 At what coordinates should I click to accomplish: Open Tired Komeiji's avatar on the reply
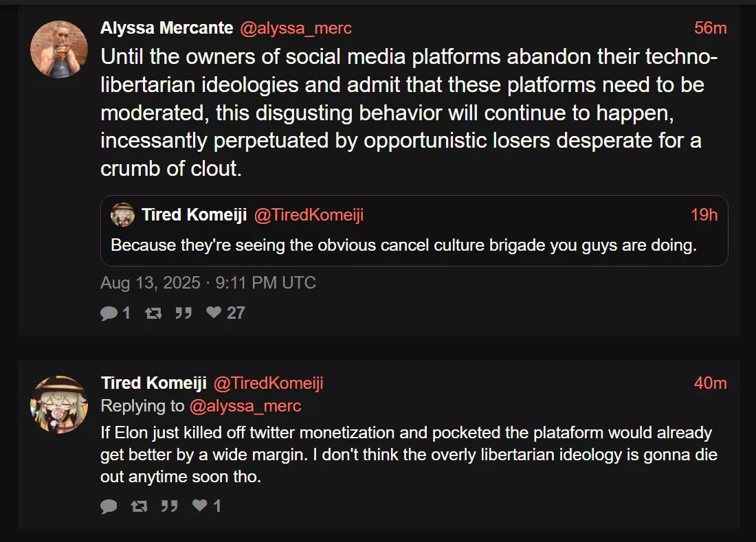pyautogui.click(x=59, y=405)
